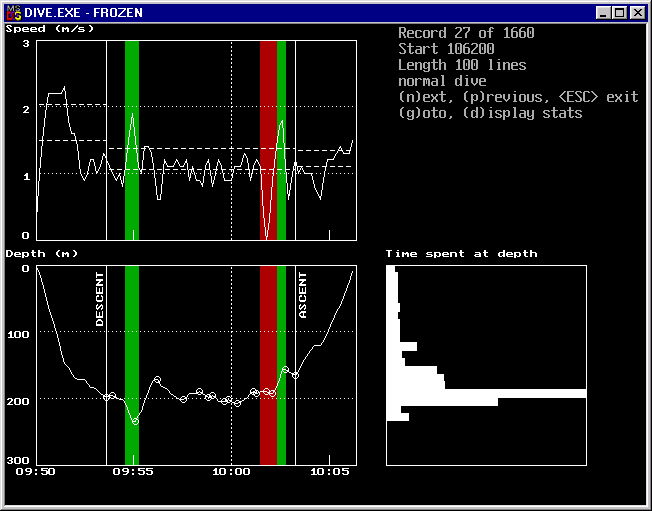Click the '(g)oto, (d)isplay stats' line
Viewport: 652px width, 511px height.
pyautogui.click(x=490, y=113)
